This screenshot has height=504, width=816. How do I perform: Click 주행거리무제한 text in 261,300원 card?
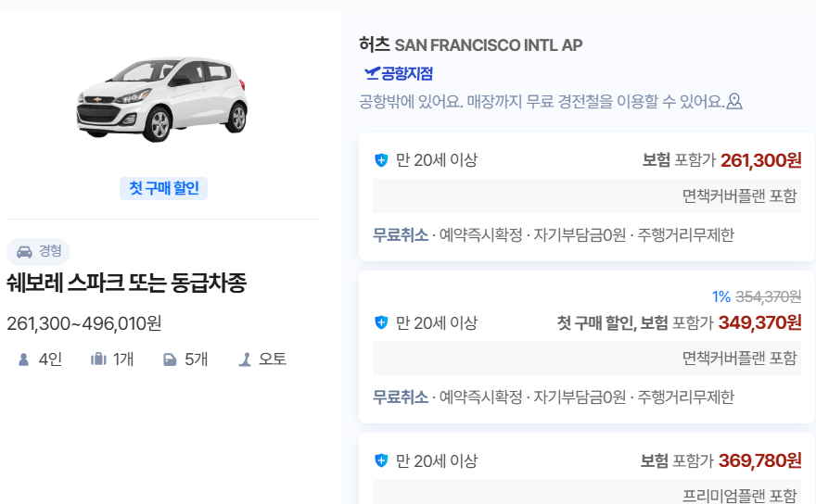coord(686,235)
